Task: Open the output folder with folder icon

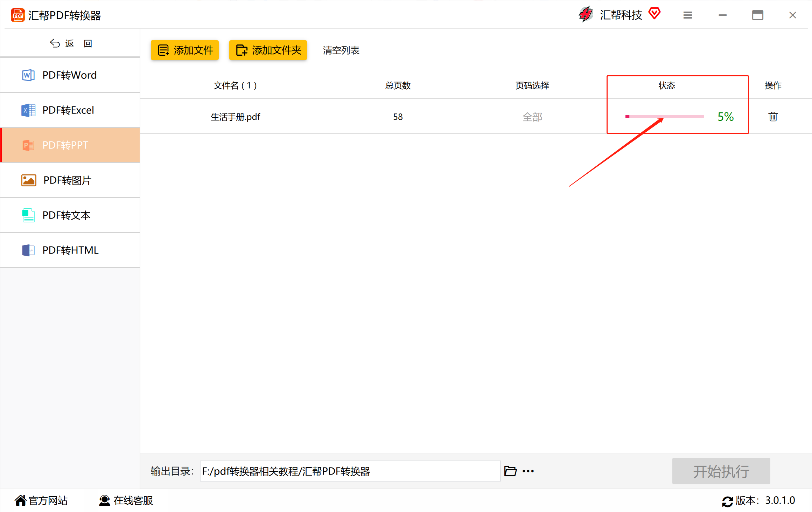Action: click(x=510, y=471)
